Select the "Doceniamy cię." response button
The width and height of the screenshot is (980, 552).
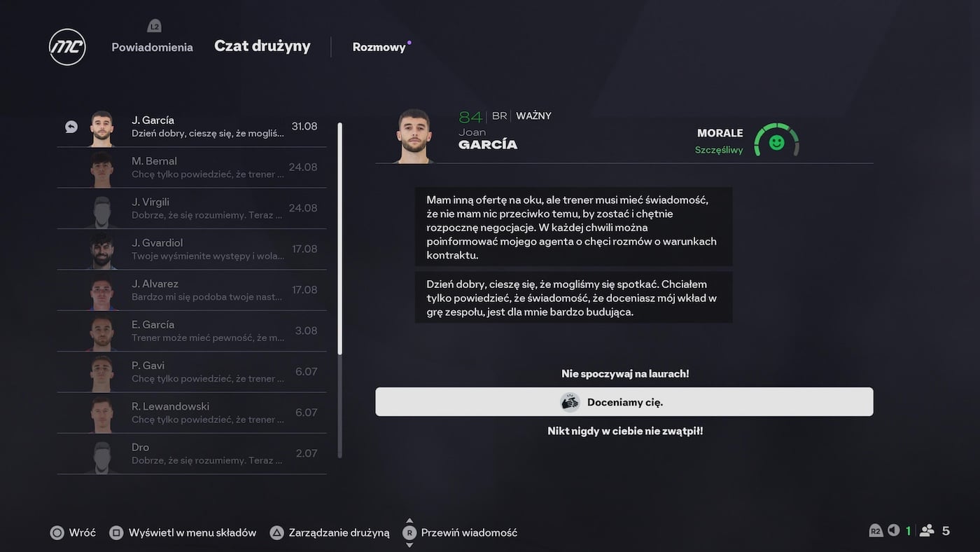pos(624,402)
